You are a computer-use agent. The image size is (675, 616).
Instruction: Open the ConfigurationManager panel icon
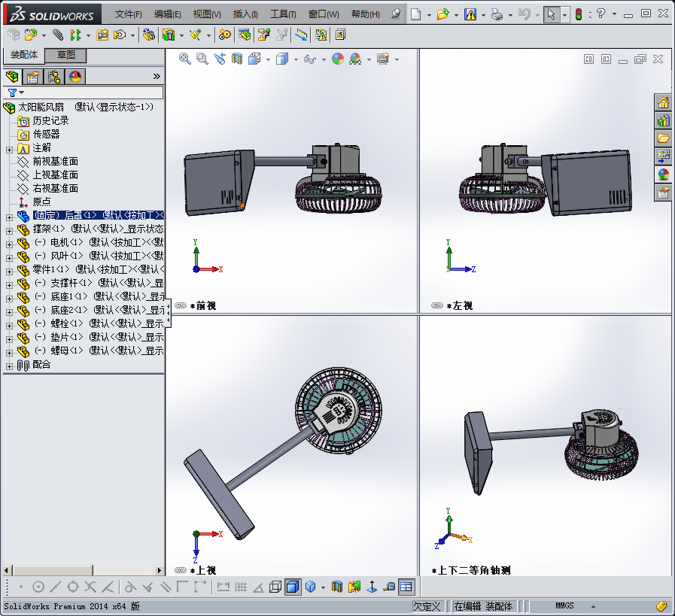tap(54, 77)
